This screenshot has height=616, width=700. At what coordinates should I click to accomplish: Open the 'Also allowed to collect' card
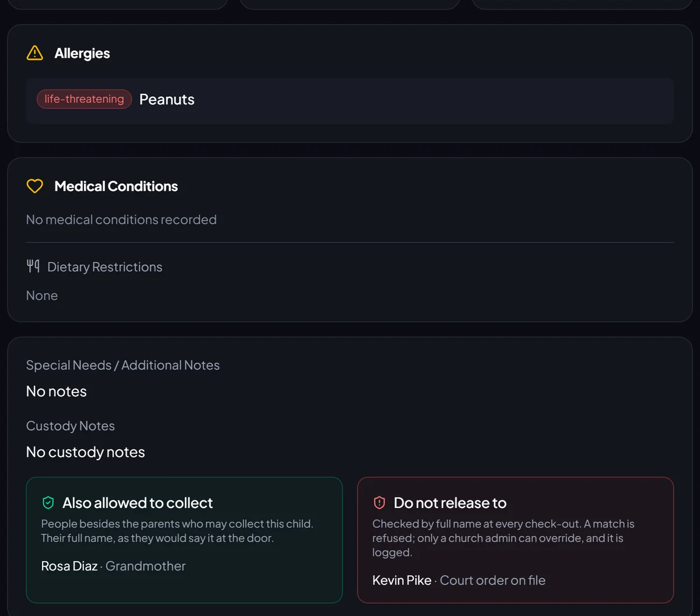pyautogui.click(x=184, y=540)
